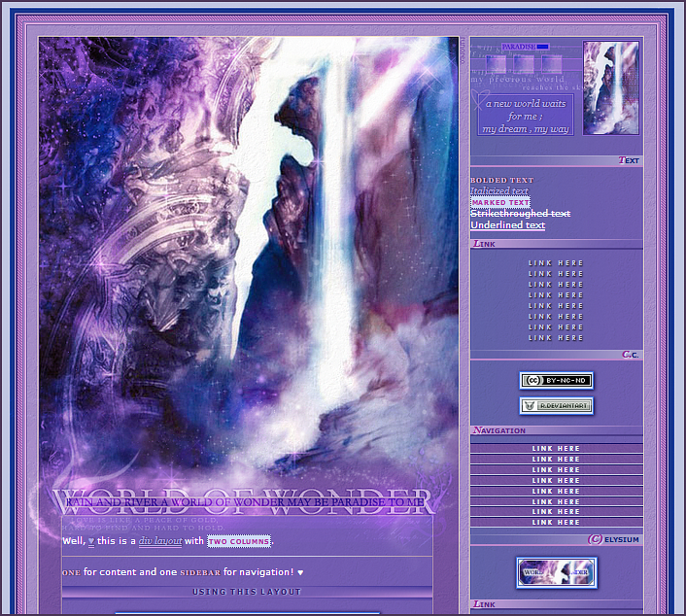Click the 'USING THIS LAYOUT' heading
Viewport: 686px width, 616px height.
point(247,592)
